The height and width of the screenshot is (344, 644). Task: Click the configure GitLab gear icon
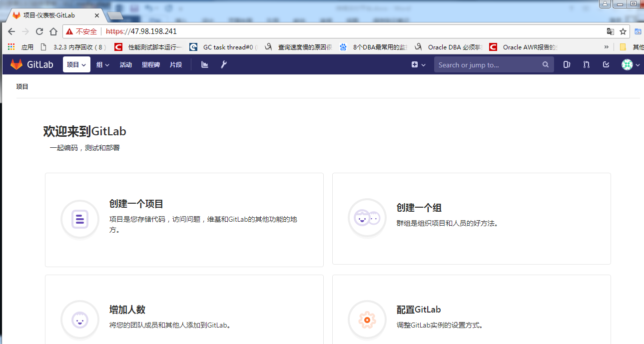367,319
